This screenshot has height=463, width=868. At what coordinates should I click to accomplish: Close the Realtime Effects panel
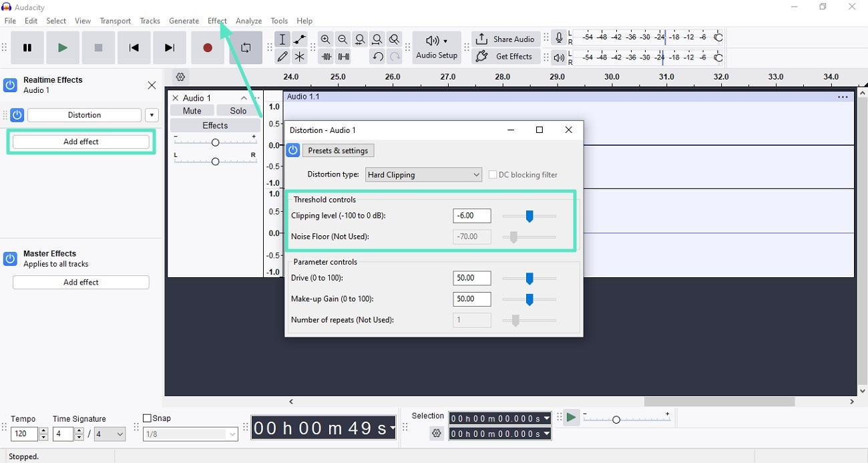[x=152, y=85]
